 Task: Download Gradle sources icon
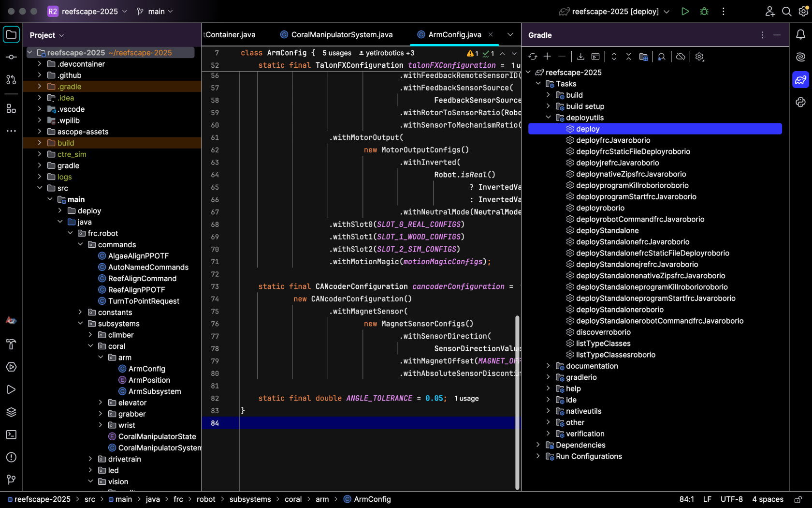coord(580,57)
